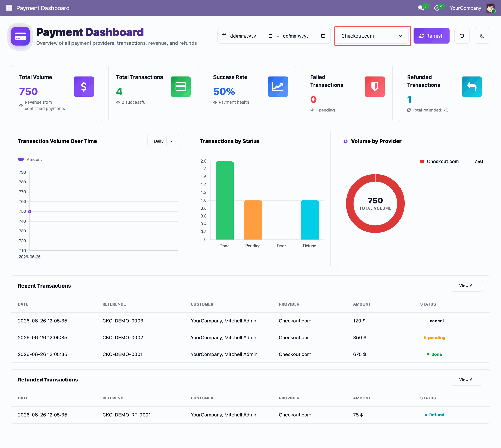Click the purple Refresh button
Viewport: 501px width, 448px height.
(x=431, y=36)
